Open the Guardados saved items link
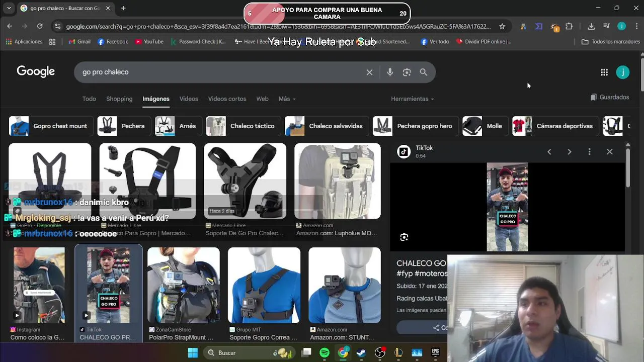This screenshot has width=644, height=362. pyautogui.click(x=609, y=97)
